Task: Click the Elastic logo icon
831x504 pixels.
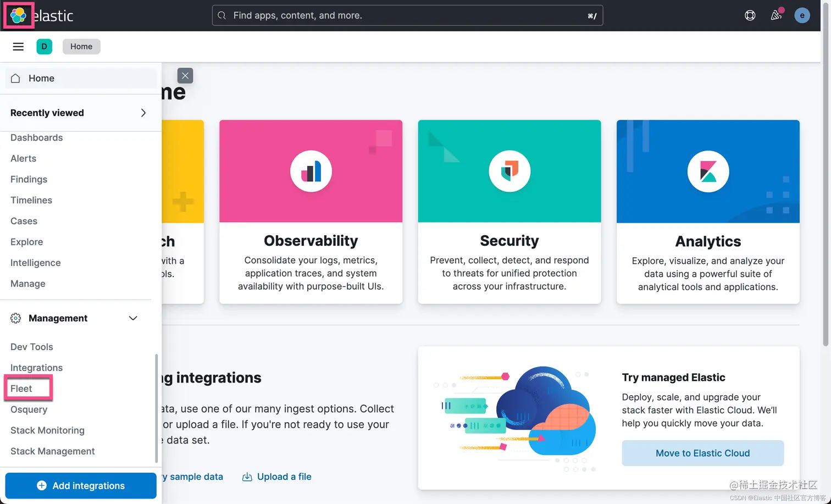Action: (x=18, y=15)
